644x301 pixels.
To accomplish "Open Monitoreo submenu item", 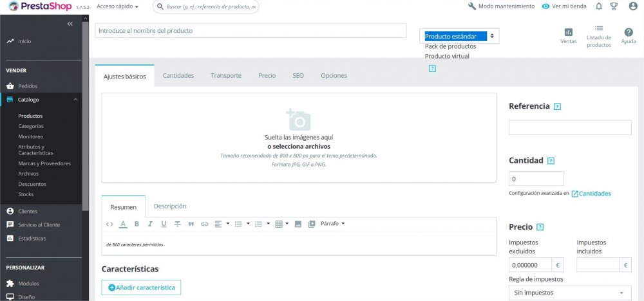I will coord(31,136).
